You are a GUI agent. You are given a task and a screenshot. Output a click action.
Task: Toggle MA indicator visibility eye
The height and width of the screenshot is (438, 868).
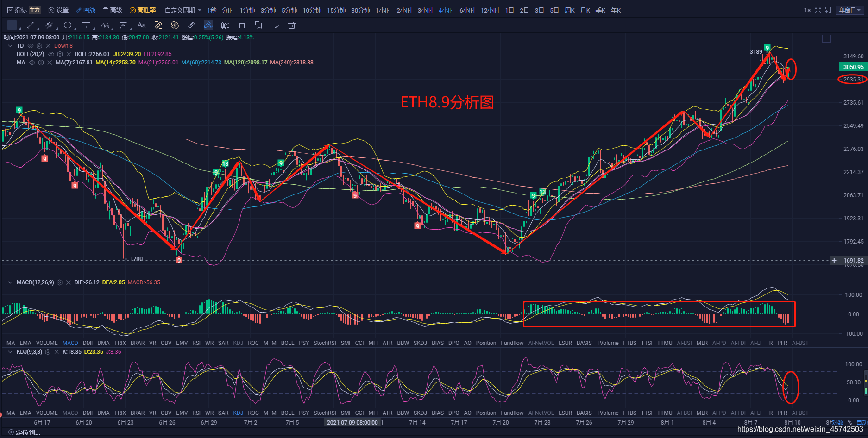32,63
